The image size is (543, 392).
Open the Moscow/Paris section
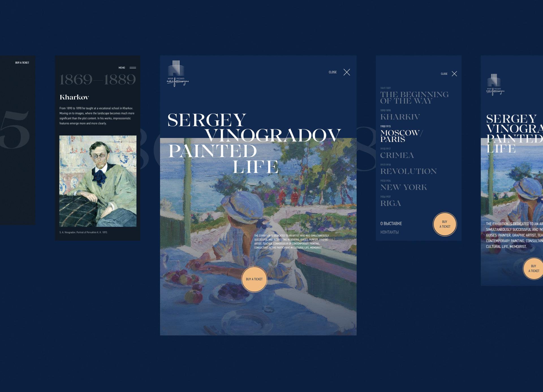pyautogui.click(x=402, y=136)
